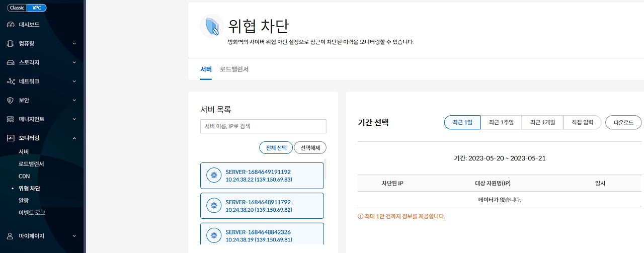Open 위협 차단 in the sidebar

tap(29, 189)
